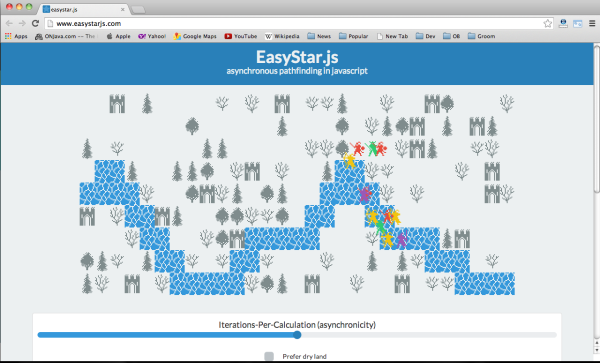Close the easystar.js tab
The height and width of the screenshot is (363, 600).
pos(123,9)
